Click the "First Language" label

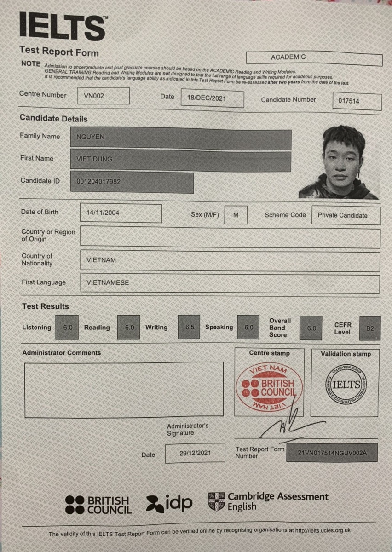44,282
